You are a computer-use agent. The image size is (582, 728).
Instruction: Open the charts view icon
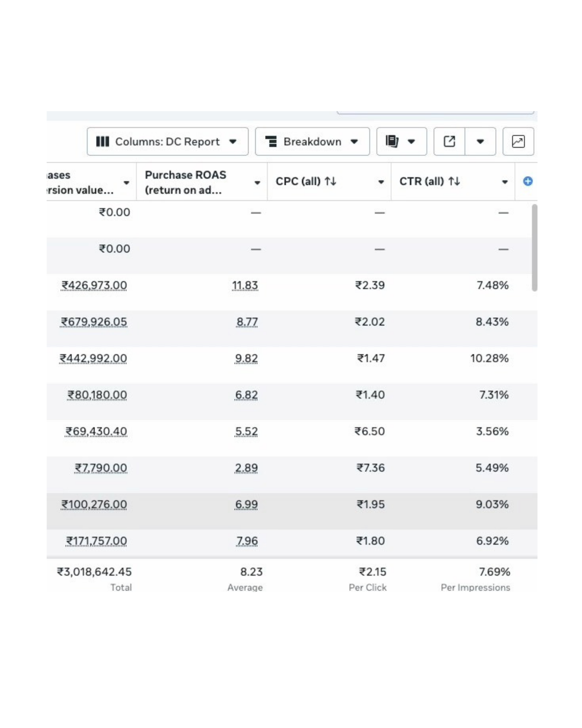click(x=518, y=141)
